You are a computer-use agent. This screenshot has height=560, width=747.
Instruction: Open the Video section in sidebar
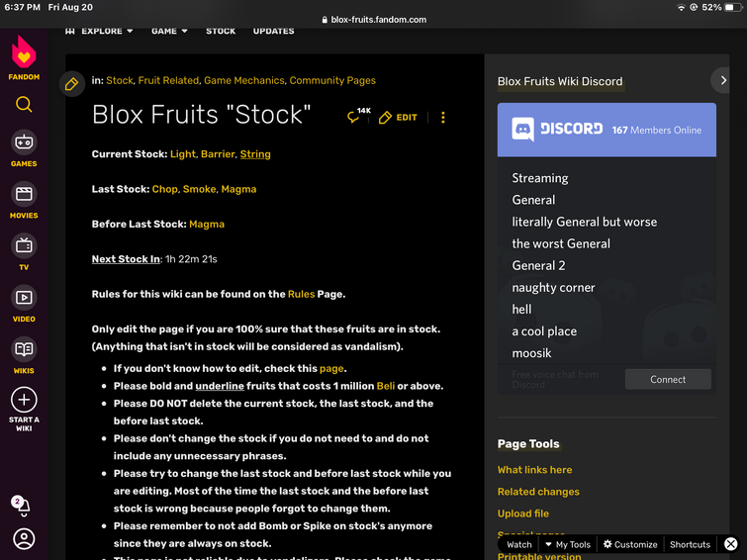24,298
